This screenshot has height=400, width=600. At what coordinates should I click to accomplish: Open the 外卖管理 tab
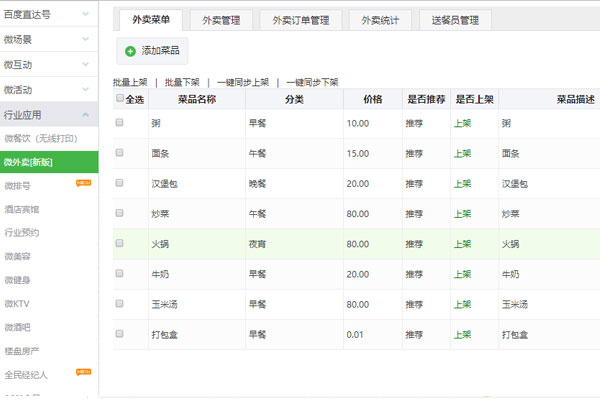click(221, 20)
